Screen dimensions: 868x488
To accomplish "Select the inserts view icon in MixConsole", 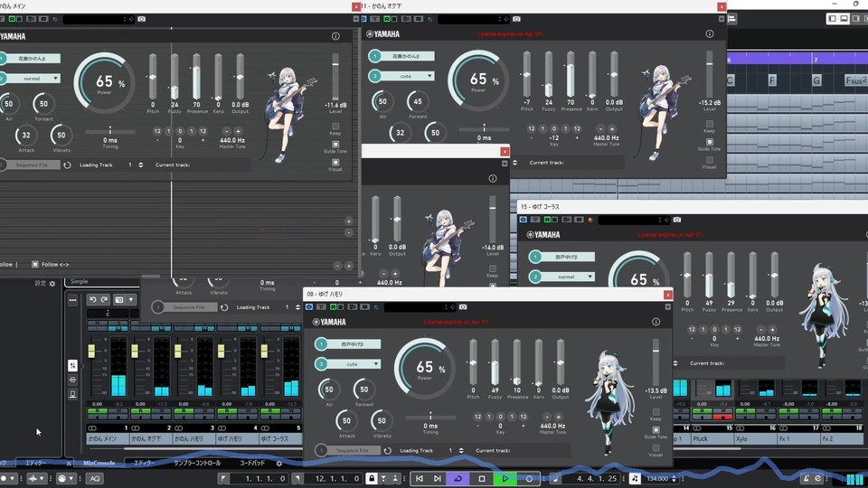I will (x=72, y=380).
